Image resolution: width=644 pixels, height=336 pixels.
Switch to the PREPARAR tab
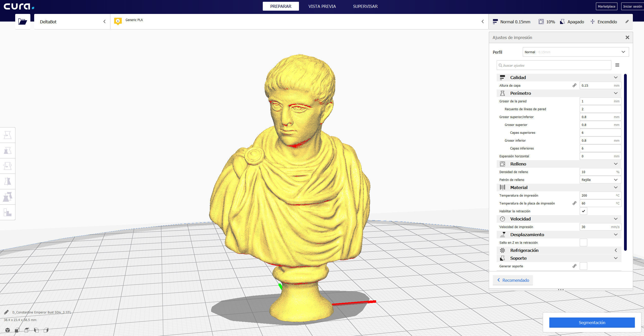[281, 6]
